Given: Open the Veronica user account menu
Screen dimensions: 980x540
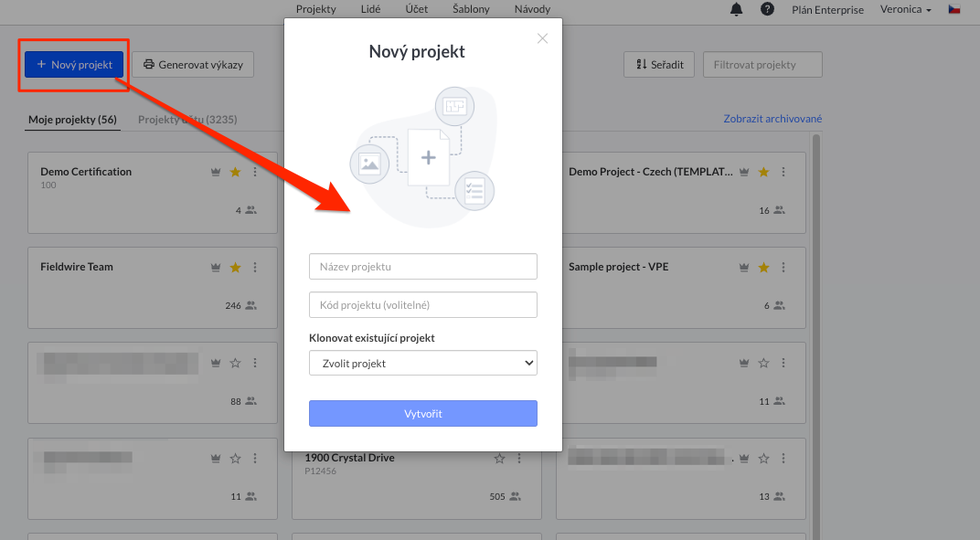Looking at the screenshot, I should click(905, 9).
